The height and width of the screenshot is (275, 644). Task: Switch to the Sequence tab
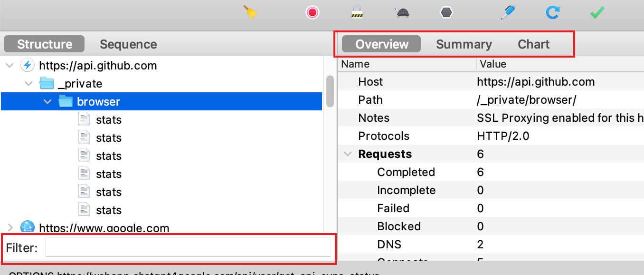pos(128,44)
